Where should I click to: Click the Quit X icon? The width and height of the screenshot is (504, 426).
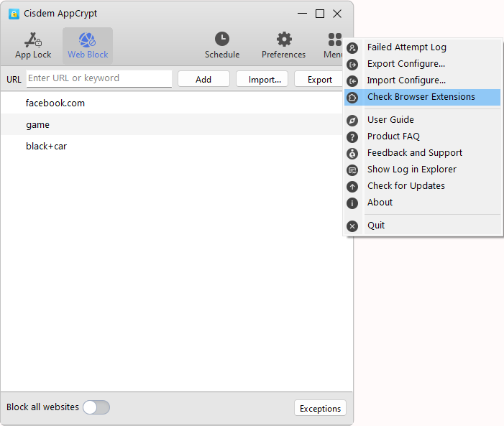point(352,226)
